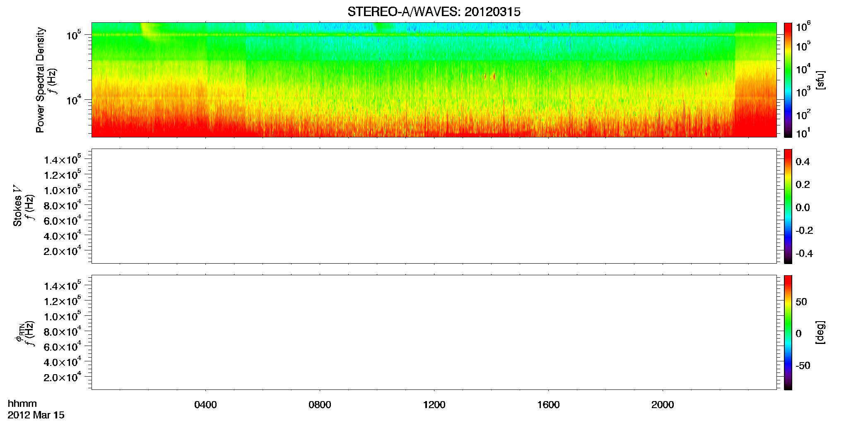Click the phi RTN degrees color bar

coord(788,332)
